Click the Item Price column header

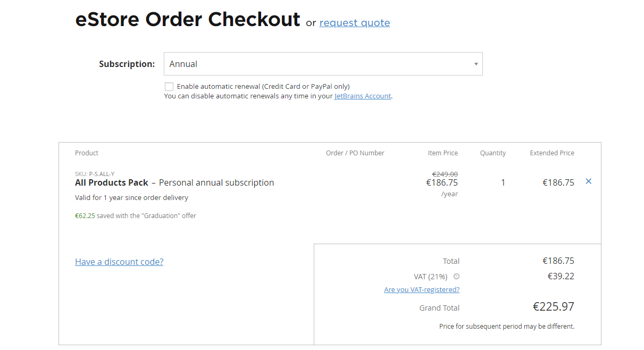[x=442, y=153]
